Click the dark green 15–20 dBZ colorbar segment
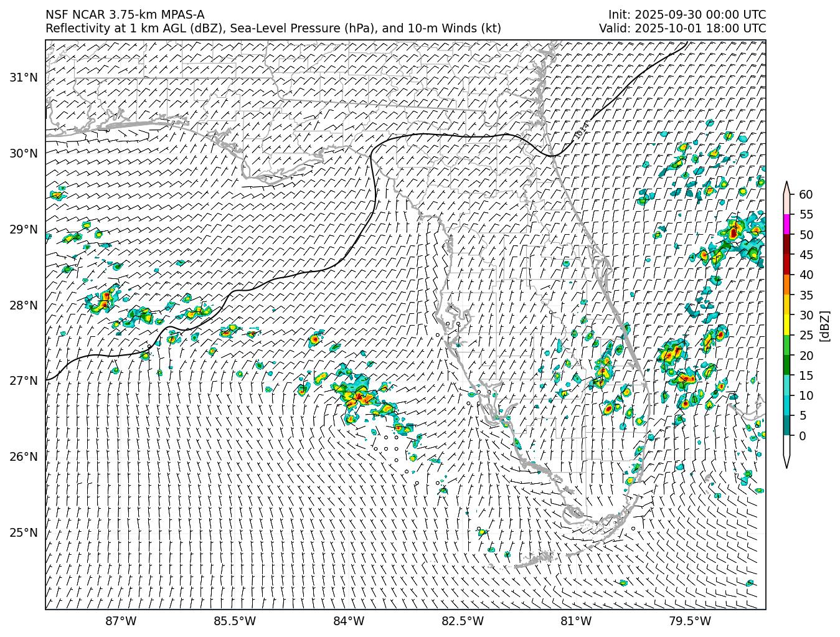 tap(786, 365)
